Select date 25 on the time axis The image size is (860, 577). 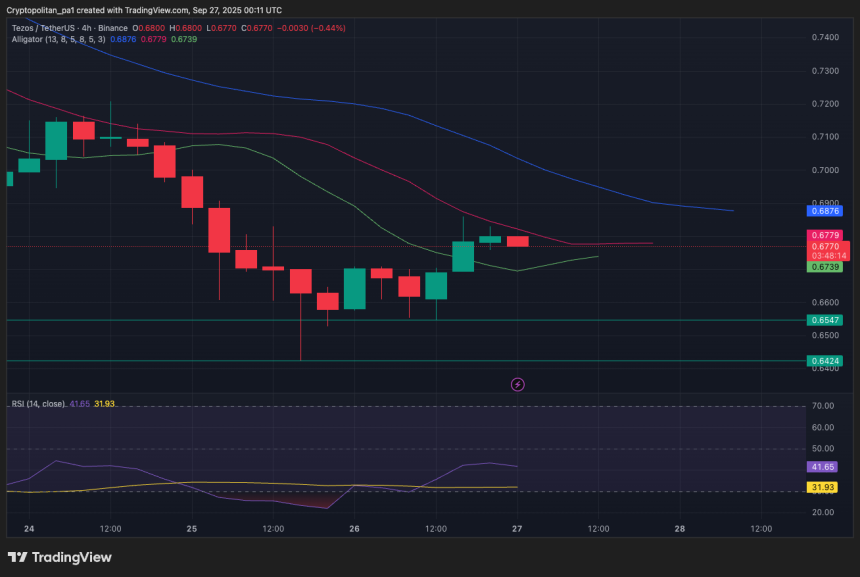[191, 528]
